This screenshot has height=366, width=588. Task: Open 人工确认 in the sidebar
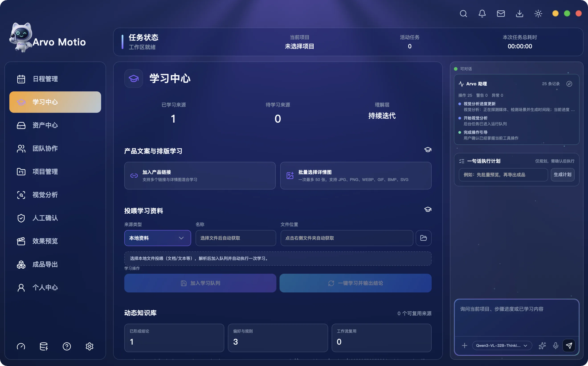coord(55,218)
